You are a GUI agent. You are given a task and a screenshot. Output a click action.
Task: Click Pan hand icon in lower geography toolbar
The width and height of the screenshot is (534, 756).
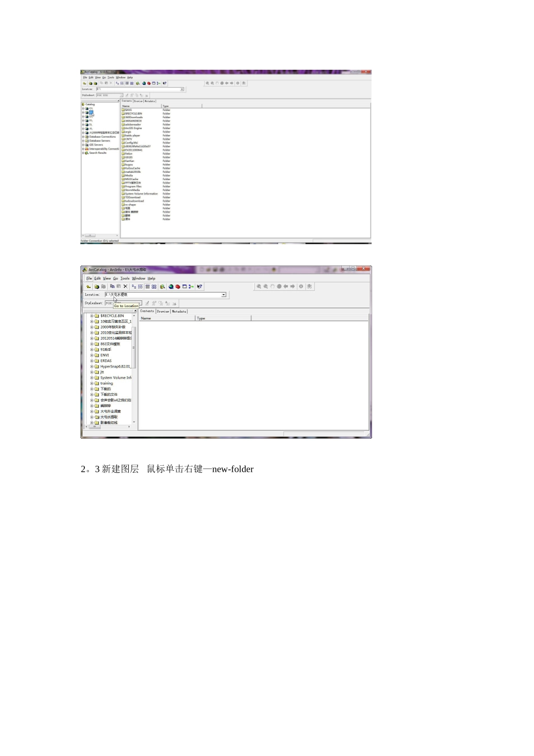coord(272,286)
